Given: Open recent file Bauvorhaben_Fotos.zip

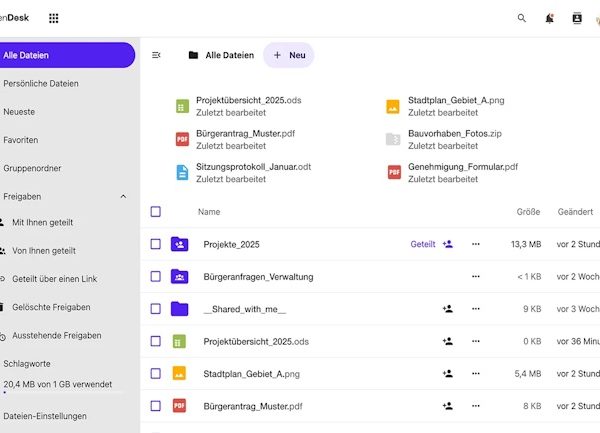Looking at the screenshot, I should click(x=446, y=133).
